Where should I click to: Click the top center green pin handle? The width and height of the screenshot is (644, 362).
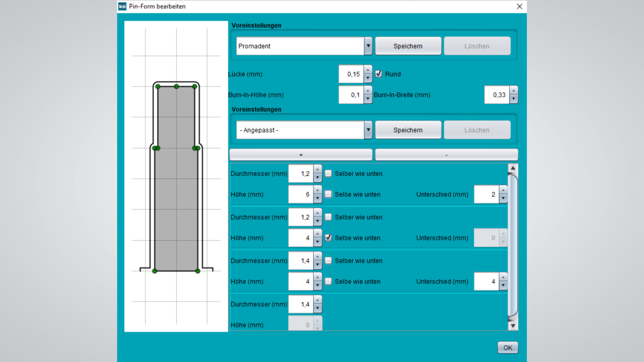176,86
